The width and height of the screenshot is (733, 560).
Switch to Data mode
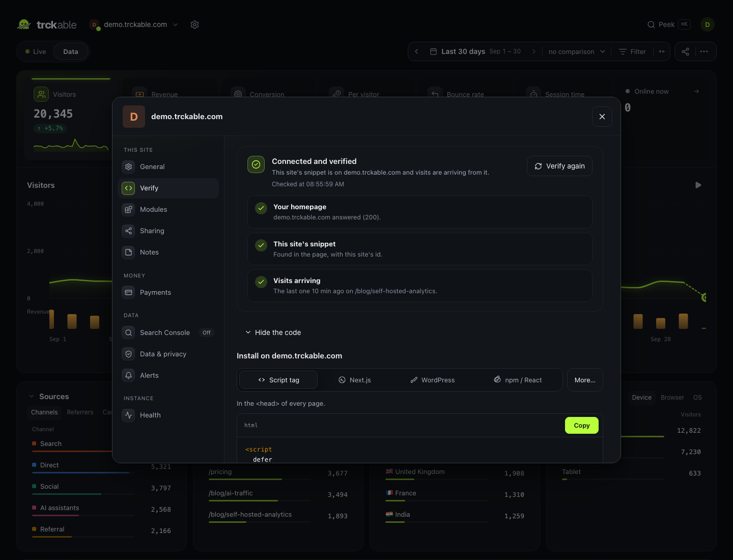(x=71, y=51)
